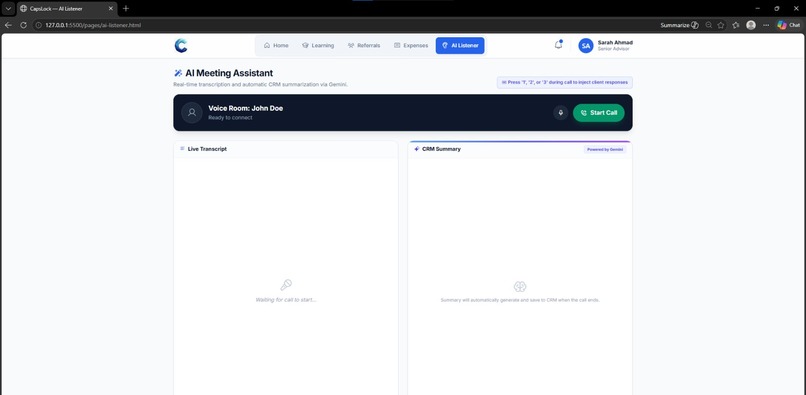The image size is (806, 395).
Task: Open the Expenses tab
Action: [x=411, y=45]
